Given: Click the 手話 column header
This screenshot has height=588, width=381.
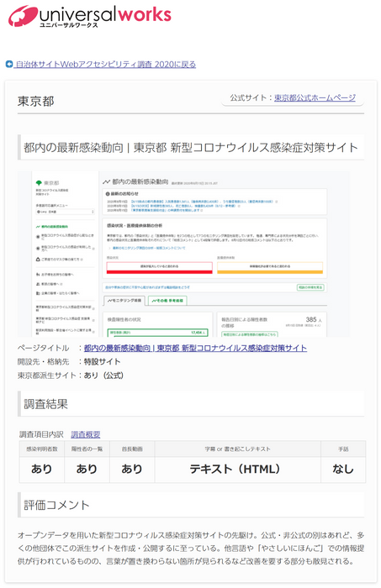Looking at the screenshot, I should (343, 449).
